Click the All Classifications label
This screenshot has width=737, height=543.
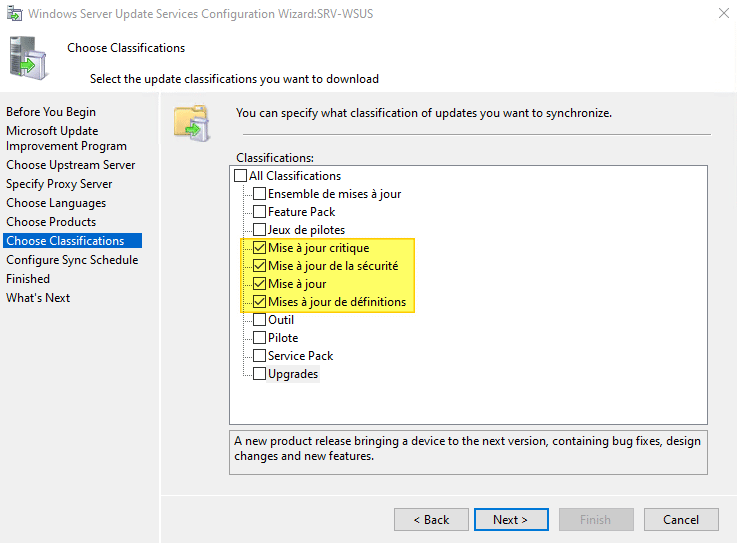tap(295, 176)
